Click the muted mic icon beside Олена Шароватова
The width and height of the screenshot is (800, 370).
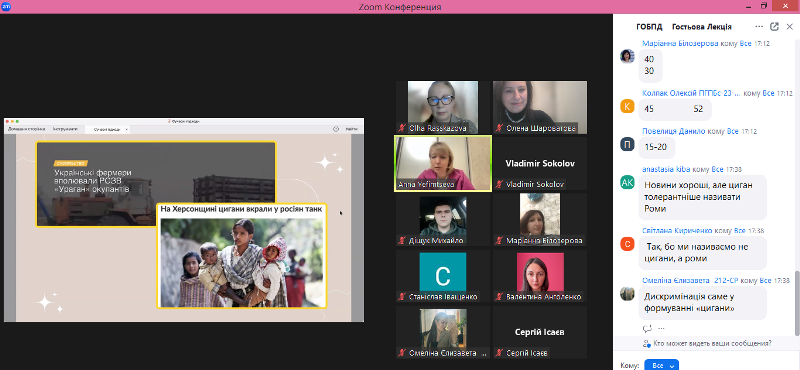(499, 128)
